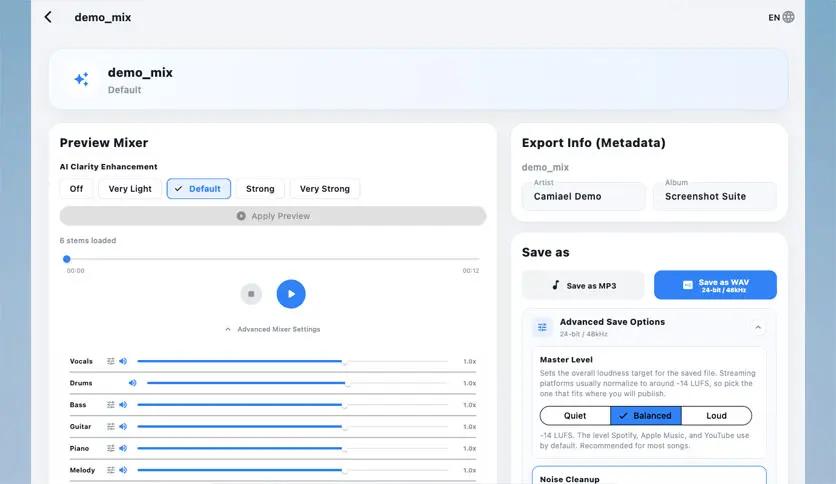
Task: Mute the Drums stem speaker icon
Action: coord(133,383)
